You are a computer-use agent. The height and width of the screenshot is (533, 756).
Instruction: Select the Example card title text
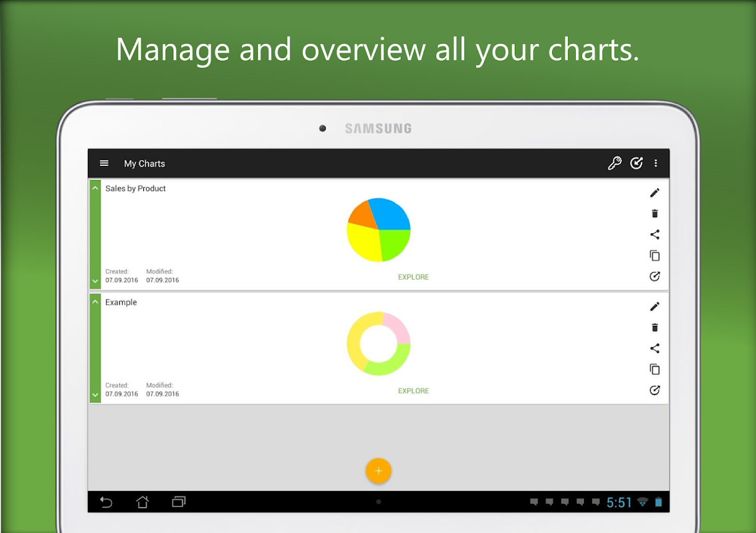(x=121, y=302)
